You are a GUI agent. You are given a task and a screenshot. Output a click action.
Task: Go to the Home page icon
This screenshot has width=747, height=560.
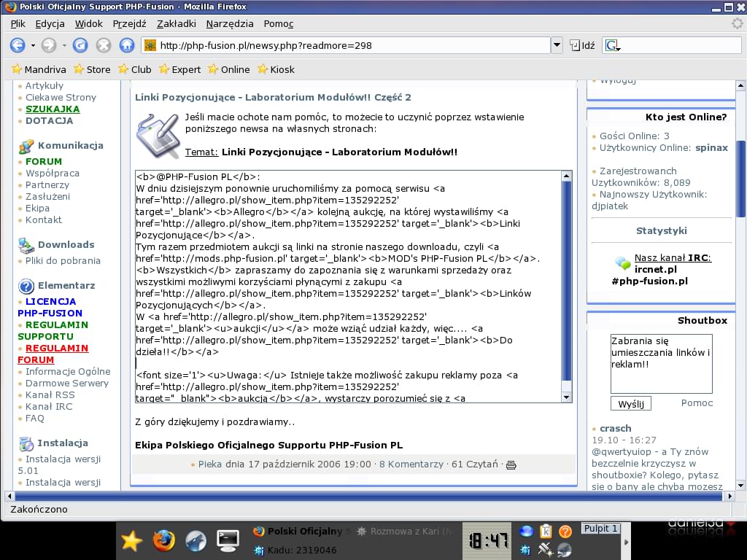point(127,45)
